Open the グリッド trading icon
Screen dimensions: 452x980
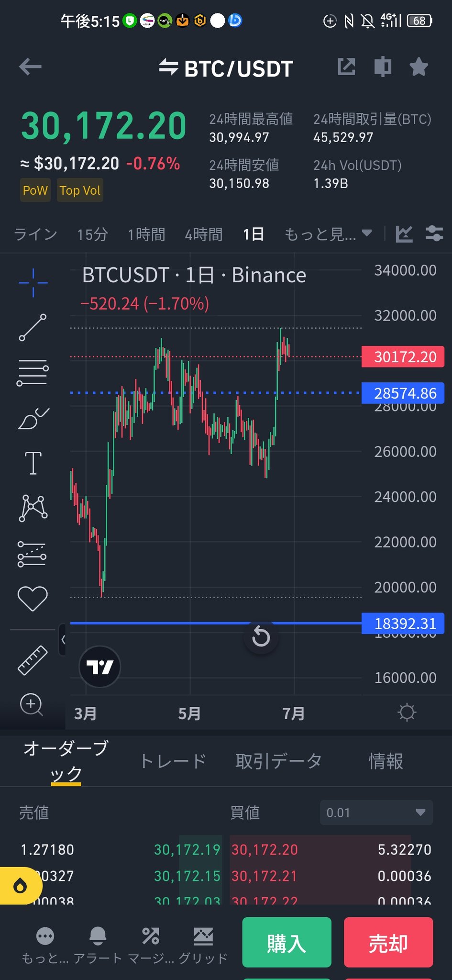pyautogui.click(x=203, y=945)
